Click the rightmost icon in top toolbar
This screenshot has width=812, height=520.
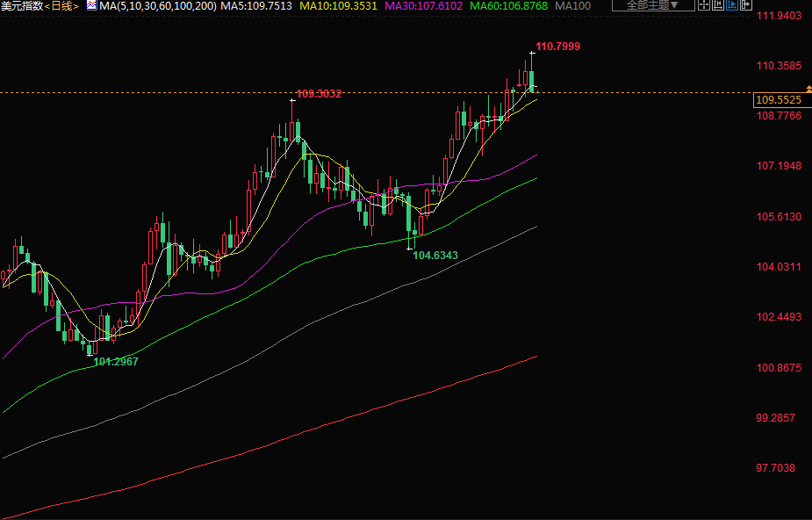(744, 5)
